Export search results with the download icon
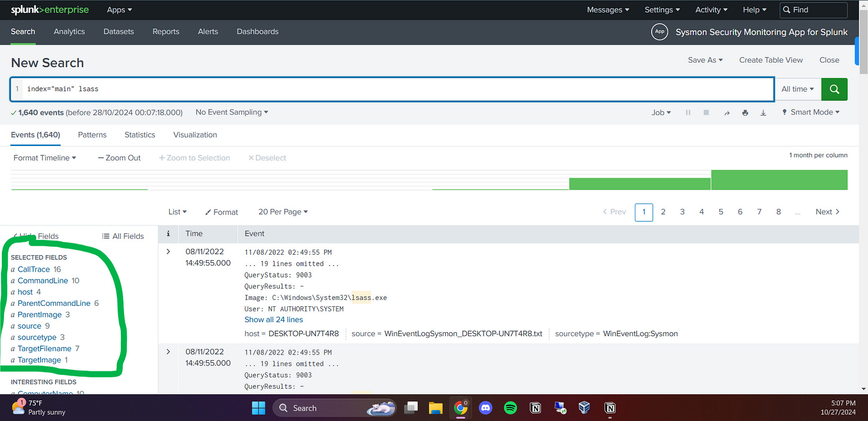The width and height of the screenshot is (868, 421). coord(763,113)
